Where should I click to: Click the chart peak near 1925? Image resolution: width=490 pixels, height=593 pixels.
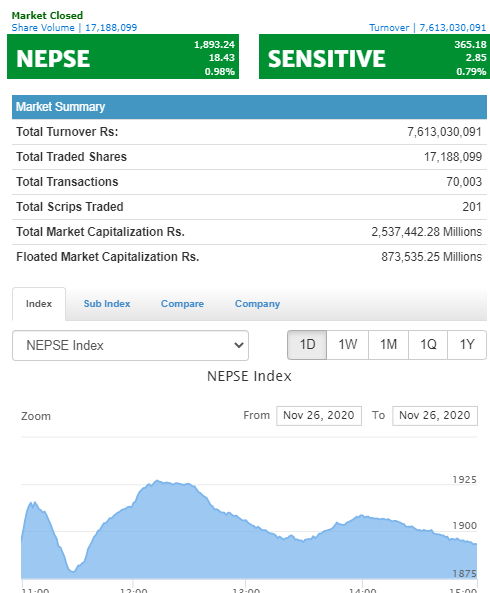(157, 481)
